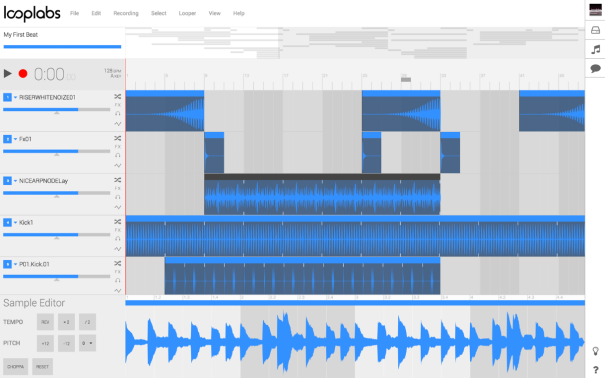The width and height of the screenshot is (605, 378).
Task: Toggle FX on the NICEARPNODELay track
Action: pyautogui.click(x=118, y=188)
